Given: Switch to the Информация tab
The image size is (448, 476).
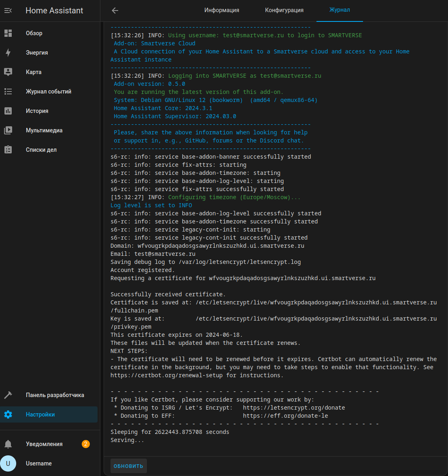Looking at the screenshot, I should click(x=221, y=10).
